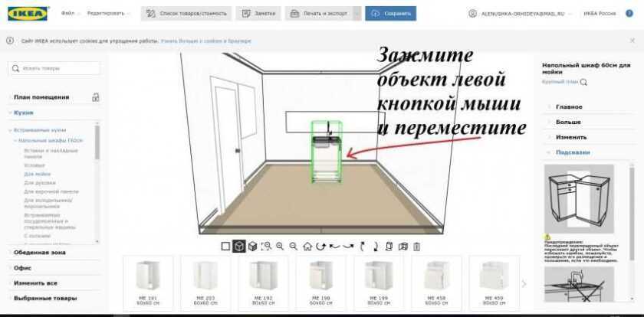Open the dropdown arrow beside Печать и экспорт
The width and height of the screenshot is (644, 317).
pos(356,14)
